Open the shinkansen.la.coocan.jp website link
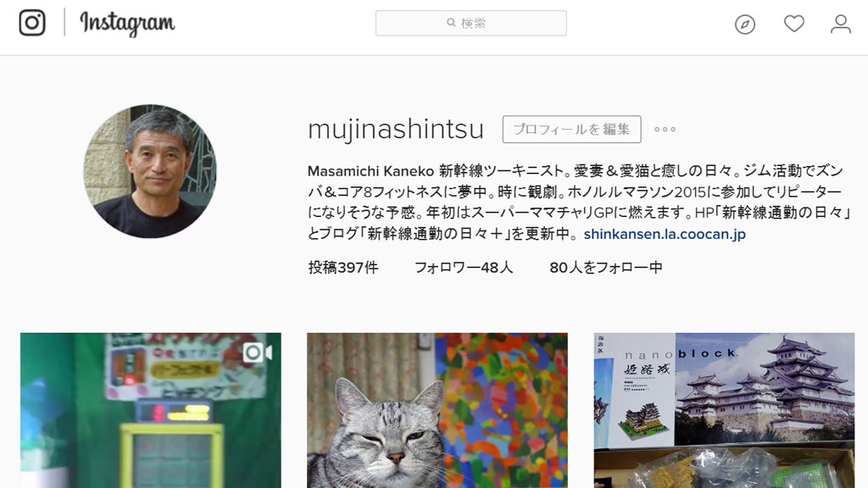Viewport: 868px width, 488px height. click(x=665, y=234)
